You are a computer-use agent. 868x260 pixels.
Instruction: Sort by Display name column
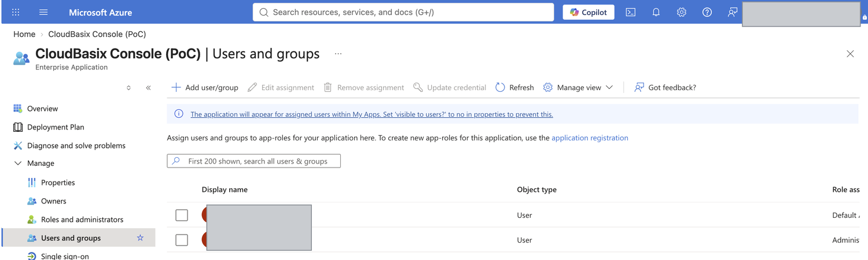[225, 190]
